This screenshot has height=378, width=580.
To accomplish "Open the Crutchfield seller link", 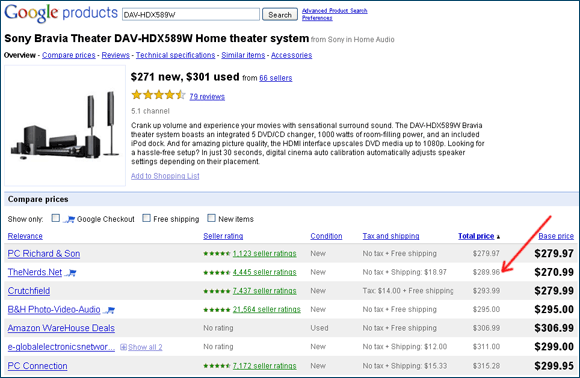I will click(29, 291).
